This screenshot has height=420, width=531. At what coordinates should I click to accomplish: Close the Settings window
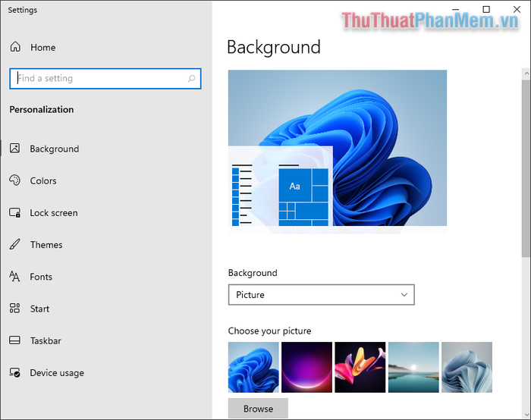pyautogui.click(x=517, y=9)
